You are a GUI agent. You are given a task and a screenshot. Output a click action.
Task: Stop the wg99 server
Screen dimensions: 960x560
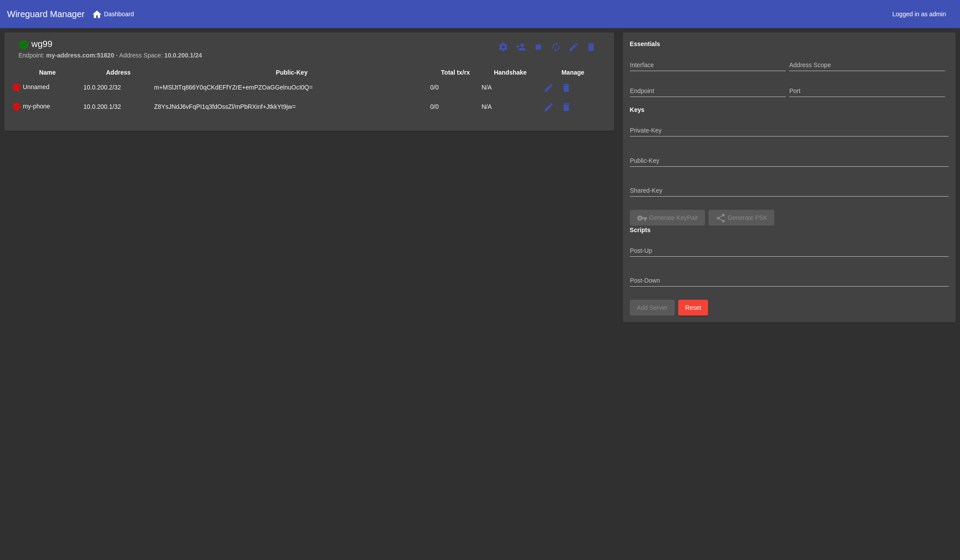538,47
